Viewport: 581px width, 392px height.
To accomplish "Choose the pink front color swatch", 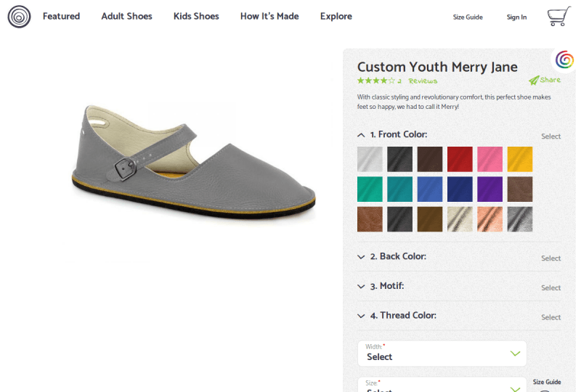I will click(489, 159).
